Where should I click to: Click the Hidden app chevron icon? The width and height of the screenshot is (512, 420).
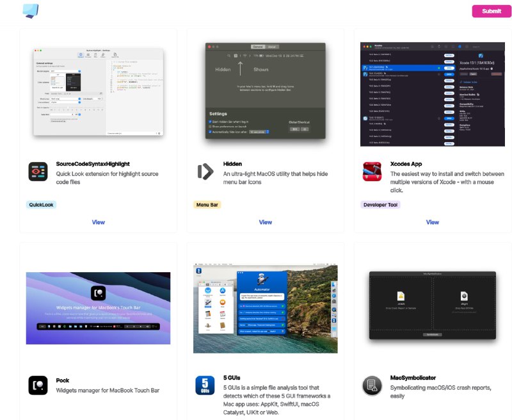pyautogui.click(x=205, y=172)
